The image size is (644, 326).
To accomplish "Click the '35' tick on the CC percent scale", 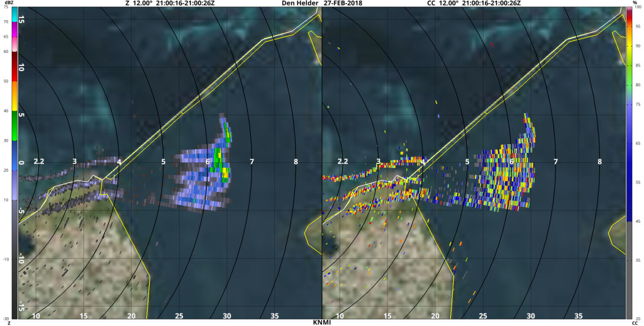I will [638, 260].
